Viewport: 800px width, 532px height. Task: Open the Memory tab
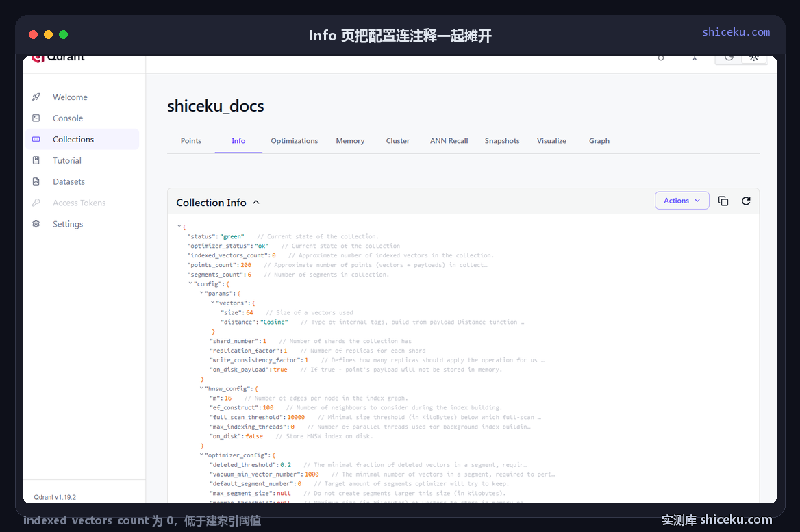pyautogui.click(x=350, y=141)
